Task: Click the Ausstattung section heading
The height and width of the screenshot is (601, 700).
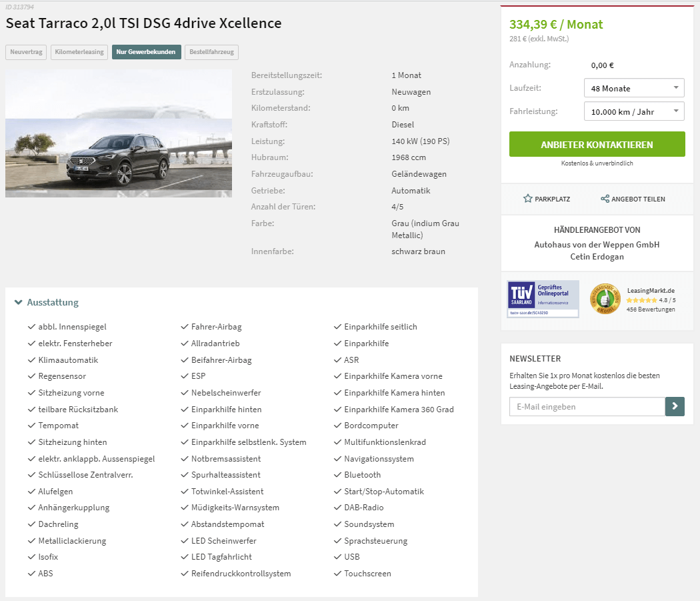Action: (x=53, y=303)
